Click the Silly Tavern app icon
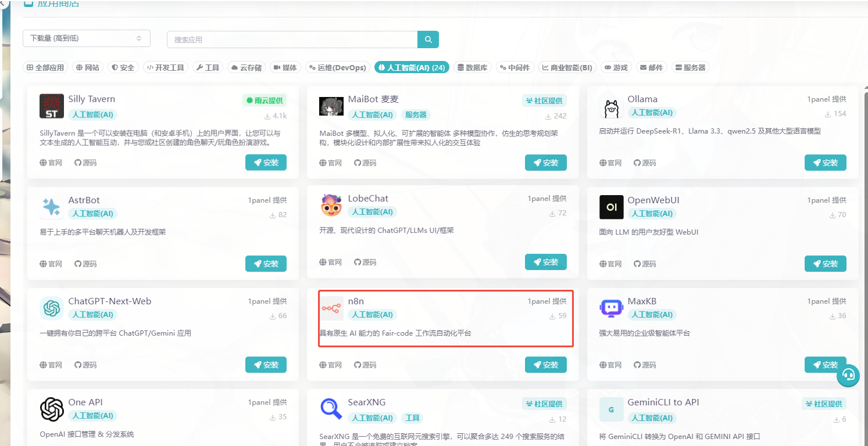Image resolution: width=868 pixels, height=446 pixels. click(52, 106)
